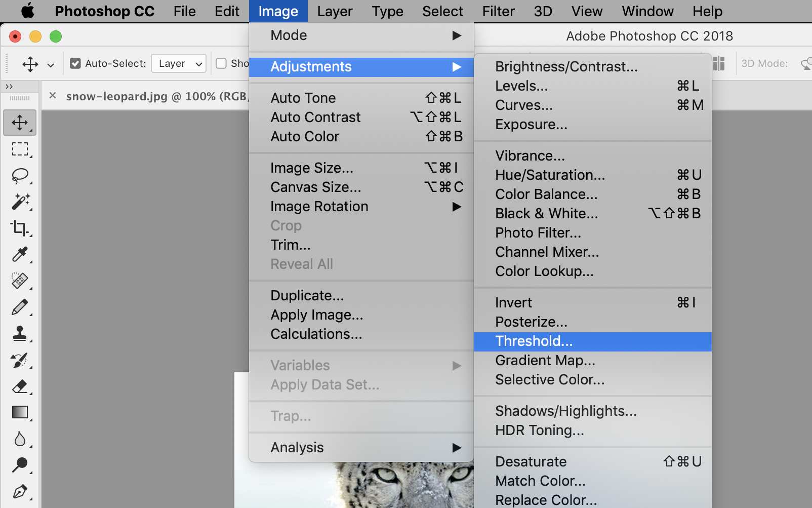This screenshot has height=508, width=812.
Task: Select the Eyedropper tool
Action: click(20, 254)
